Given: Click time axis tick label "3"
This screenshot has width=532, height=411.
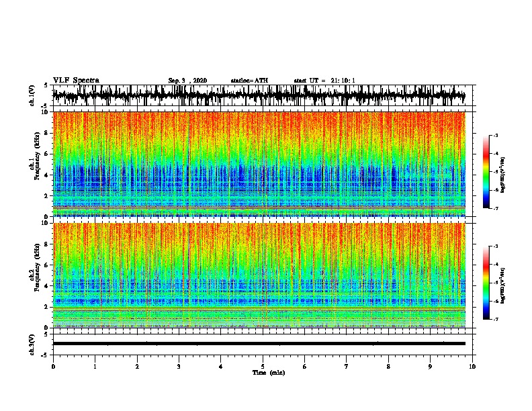Looking at the screenshot, I should (179, 367).
